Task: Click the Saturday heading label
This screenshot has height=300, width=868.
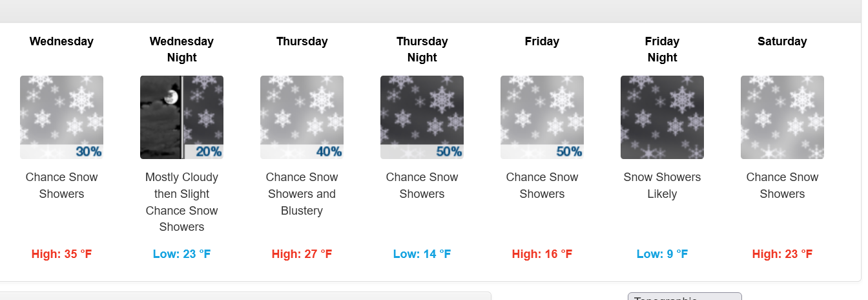Action: 782,41
